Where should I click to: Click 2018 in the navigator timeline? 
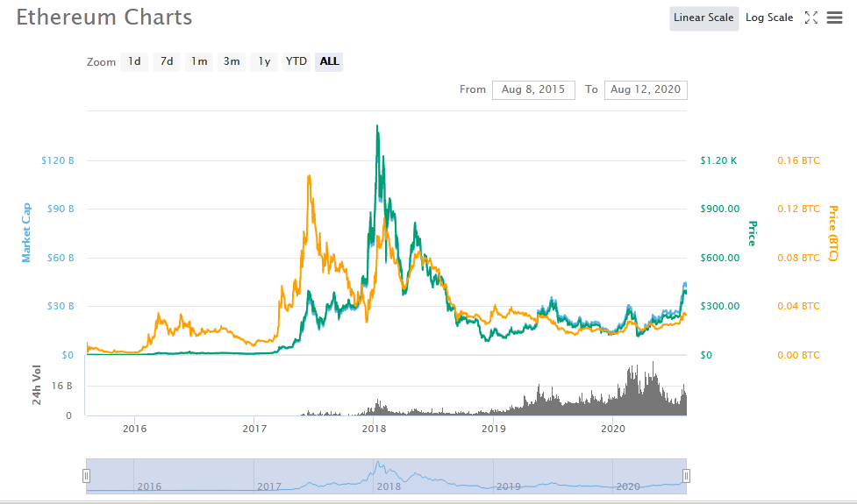(389, 486)
